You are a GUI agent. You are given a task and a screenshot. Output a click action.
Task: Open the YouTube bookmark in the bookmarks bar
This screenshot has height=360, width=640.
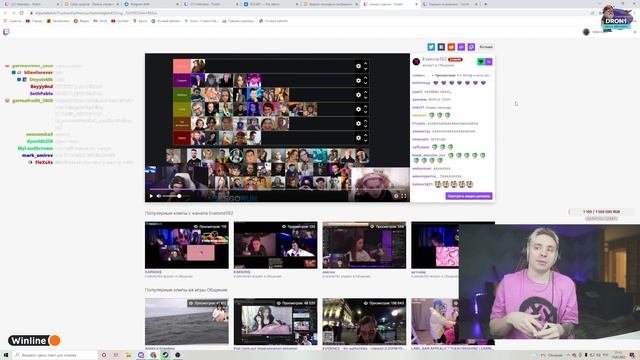pyautogui.click(x=120, y=21)
